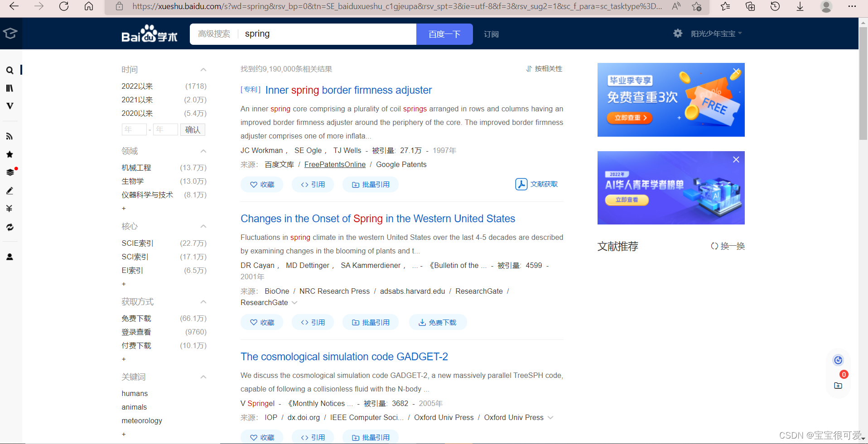The image size is (868, 444).
Task: Filter results by 2021以来
Action: (137, 100)
